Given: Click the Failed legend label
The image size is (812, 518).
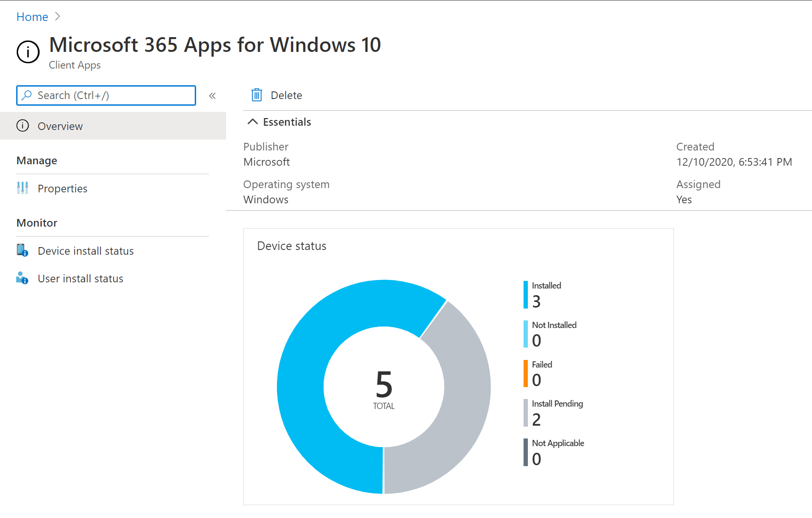Looking at the screenshot, I should 542,365.
